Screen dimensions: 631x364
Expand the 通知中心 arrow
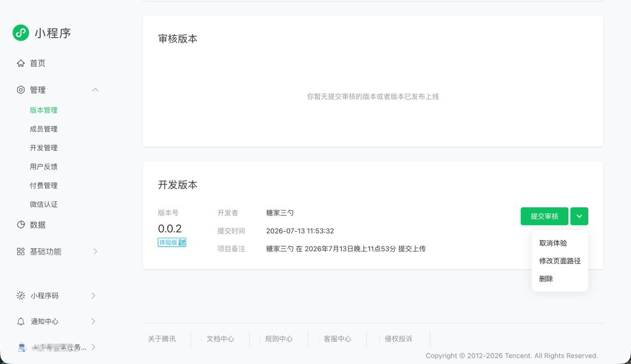(x=93, y=321)
